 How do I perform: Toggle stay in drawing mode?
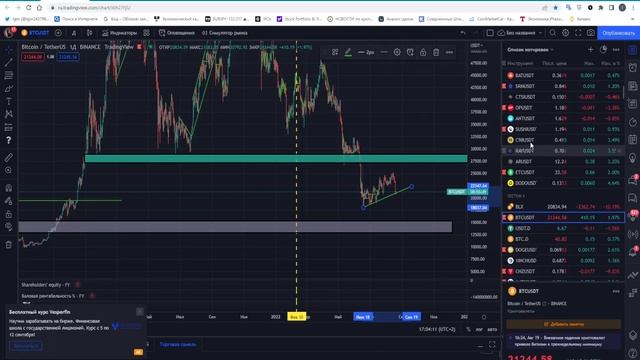[9, 201]
